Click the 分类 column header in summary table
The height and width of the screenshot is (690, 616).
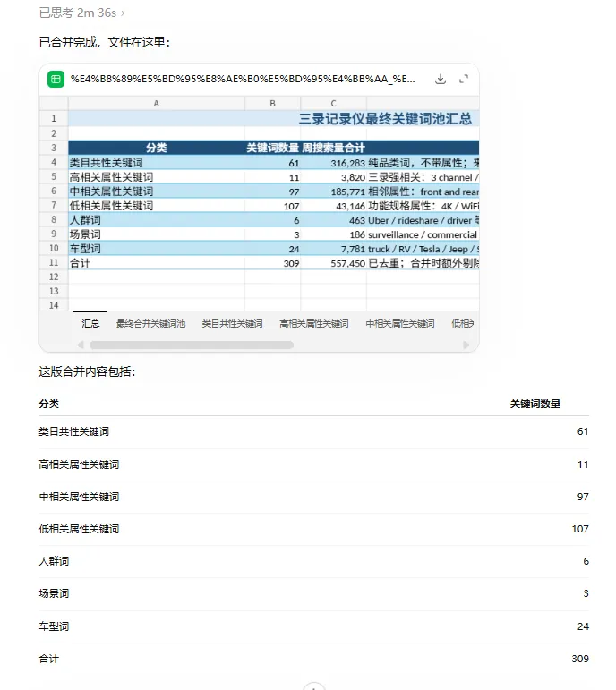tap(49, 404)
